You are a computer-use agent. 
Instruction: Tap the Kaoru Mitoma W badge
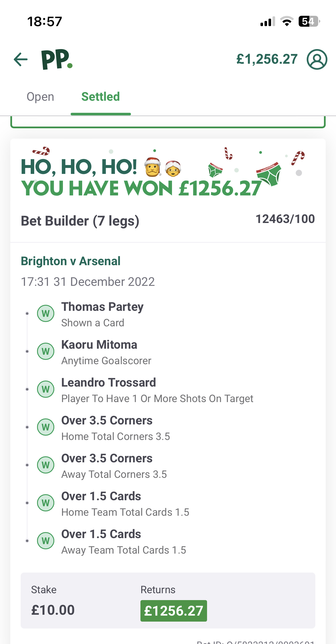click(x=46, y=351)
